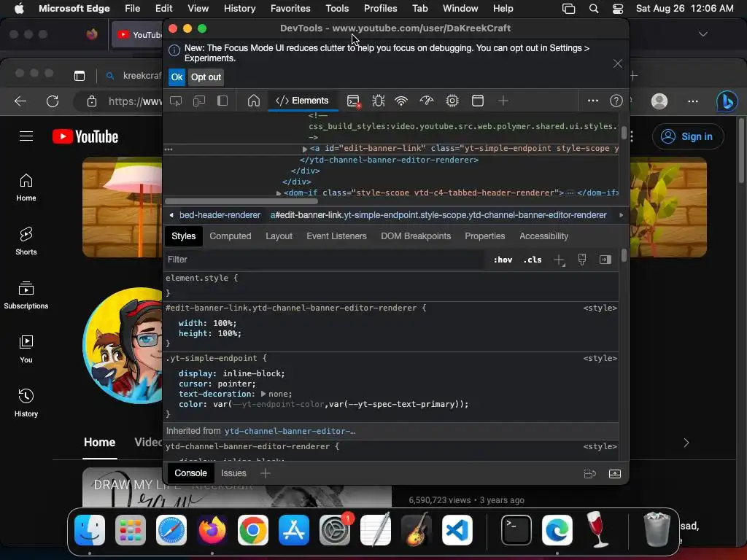Image resolution: width=747 pixels, height=560 pixels.
Task: Expand the text-decoration shorthand triangle
Action: [x=263, y=394]
